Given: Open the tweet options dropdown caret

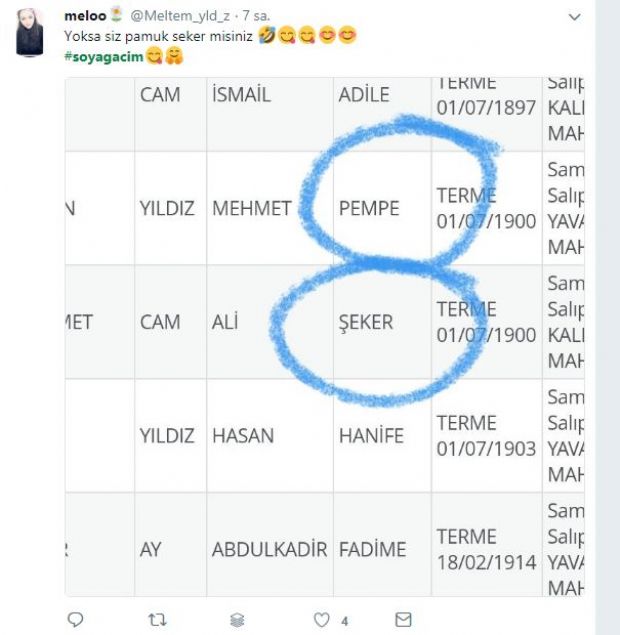Looking at the screenshot, I should [x=574, y=18].
